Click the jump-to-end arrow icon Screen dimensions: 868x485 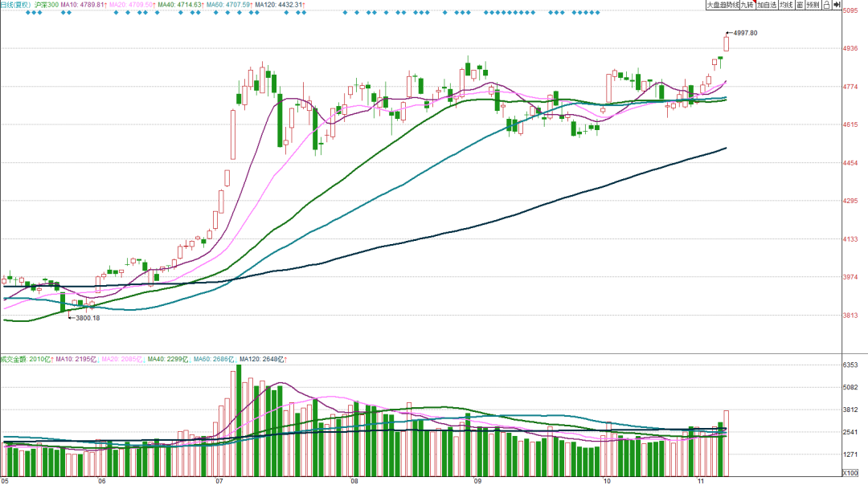(837, 5)
